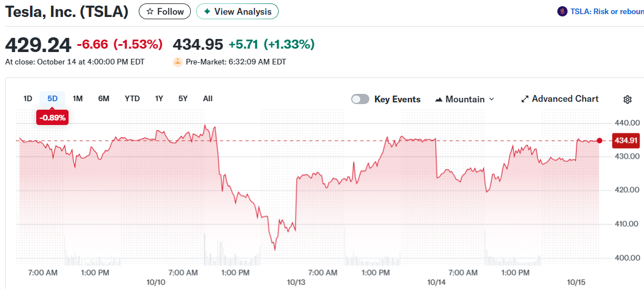Switch to the 6M range
This screenshot has height=289, width=644.
[x=104, y=98]
